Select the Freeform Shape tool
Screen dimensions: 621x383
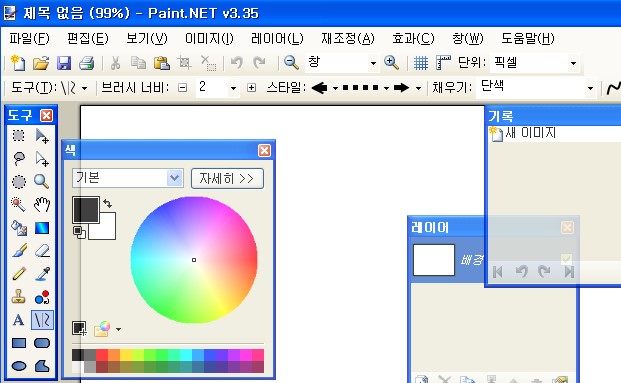coord(42,366)
